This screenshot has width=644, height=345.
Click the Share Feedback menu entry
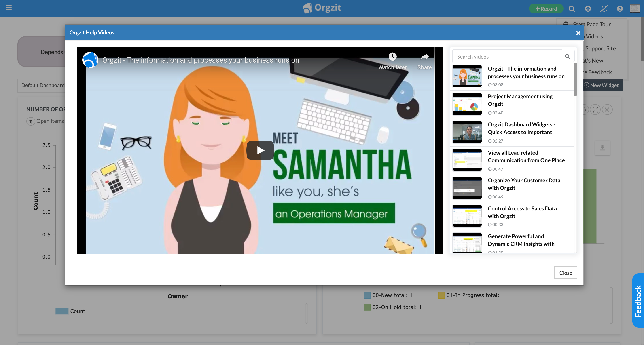[598, 72]
